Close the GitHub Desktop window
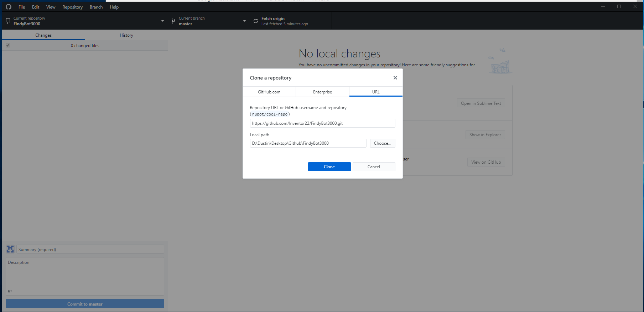This screenshot has height=312, width=644. coord(635,6)
